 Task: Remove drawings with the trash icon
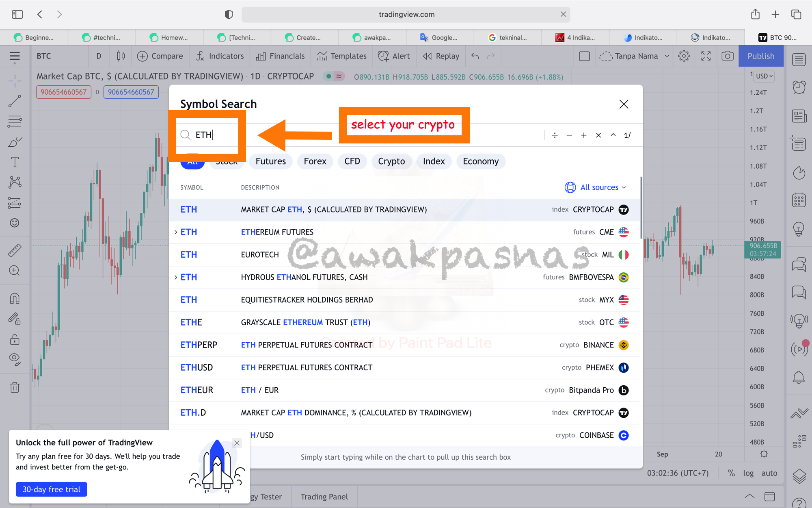(x=15, y=387)
